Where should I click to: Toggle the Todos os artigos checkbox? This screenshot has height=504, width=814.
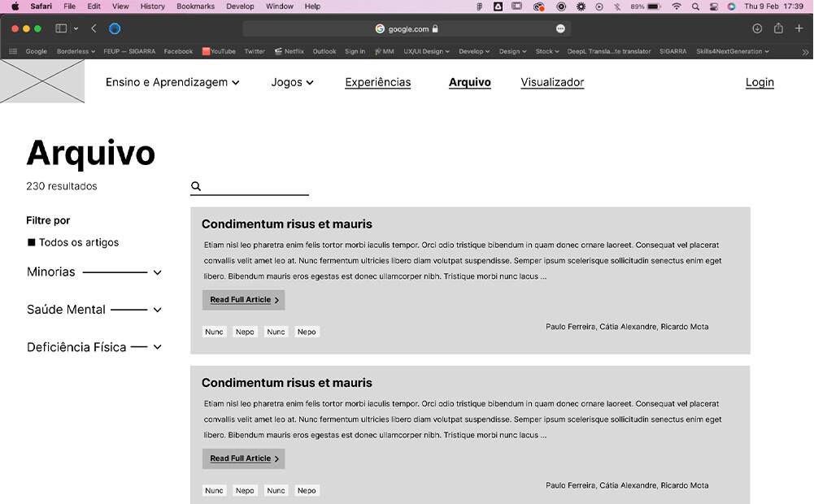[x=32, y=242]
